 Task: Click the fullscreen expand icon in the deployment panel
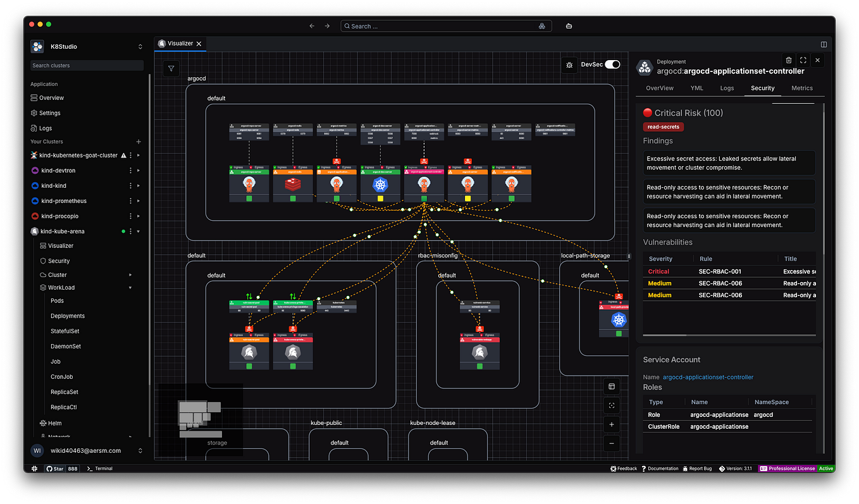803,59
